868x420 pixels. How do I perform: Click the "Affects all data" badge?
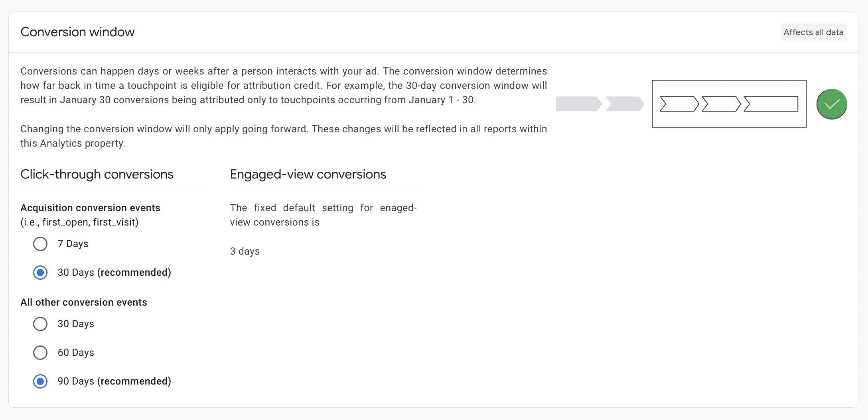[813, 32]
